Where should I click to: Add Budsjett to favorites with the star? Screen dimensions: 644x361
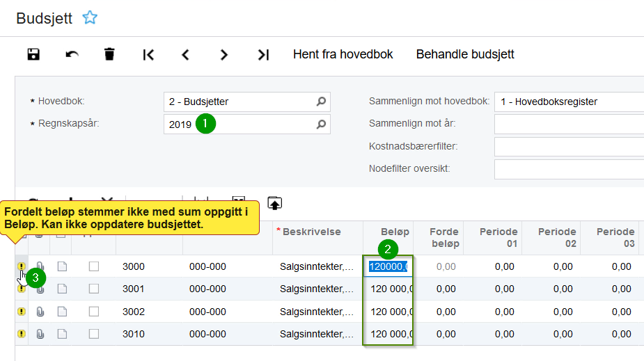[90, 18]
